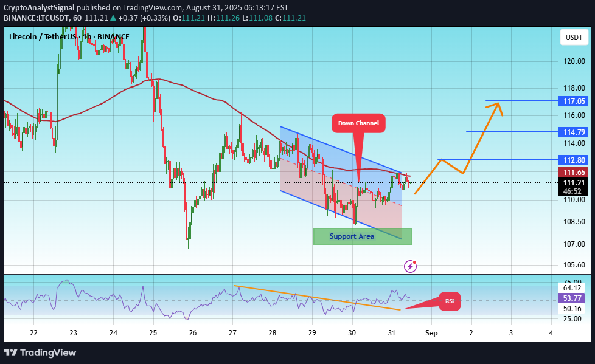
Task: Select the 117.05 target price label
Action: [x=574, y=101]
